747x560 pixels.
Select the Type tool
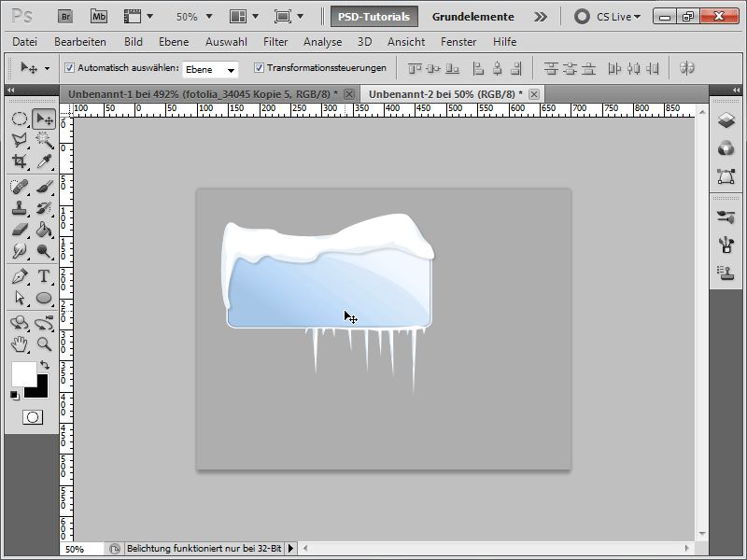44,276
